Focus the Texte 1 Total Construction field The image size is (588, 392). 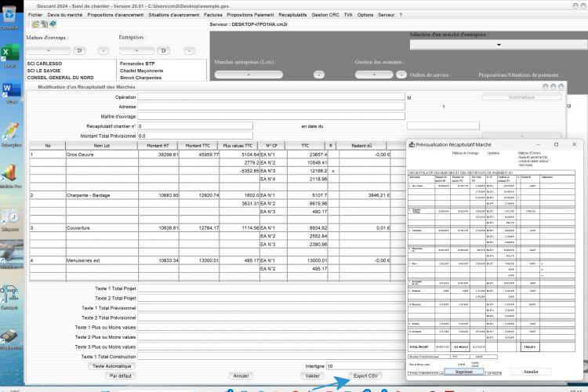271,357
